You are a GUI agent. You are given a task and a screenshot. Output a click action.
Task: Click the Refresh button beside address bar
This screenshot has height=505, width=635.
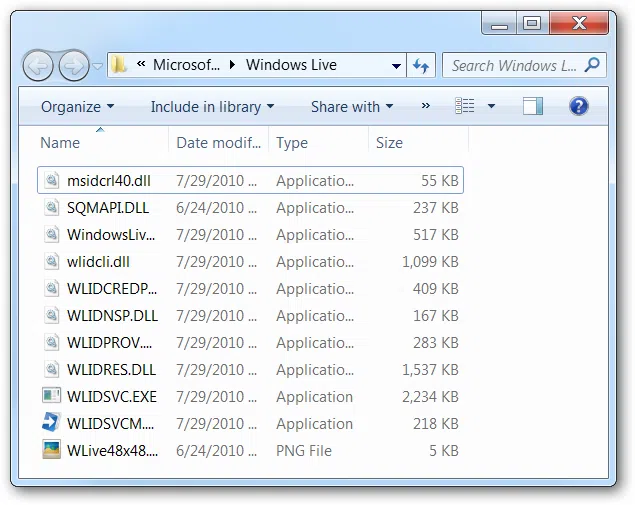tap(421, 66)
